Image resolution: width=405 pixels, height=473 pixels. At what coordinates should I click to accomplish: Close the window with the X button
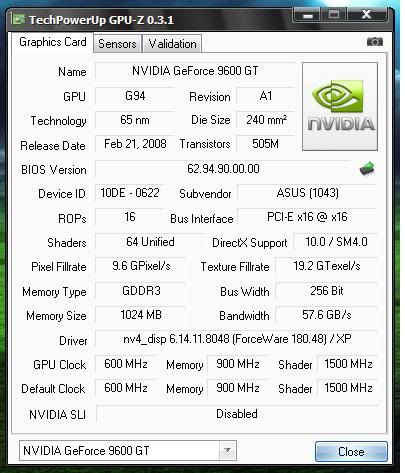(367, 15)
